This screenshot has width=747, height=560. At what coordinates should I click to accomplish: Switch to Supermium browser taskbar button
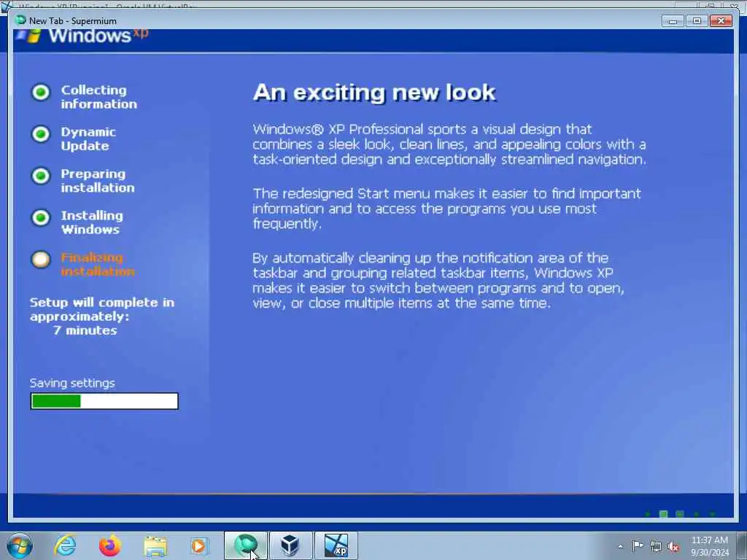pyautogui.click(x=246, y=545)
